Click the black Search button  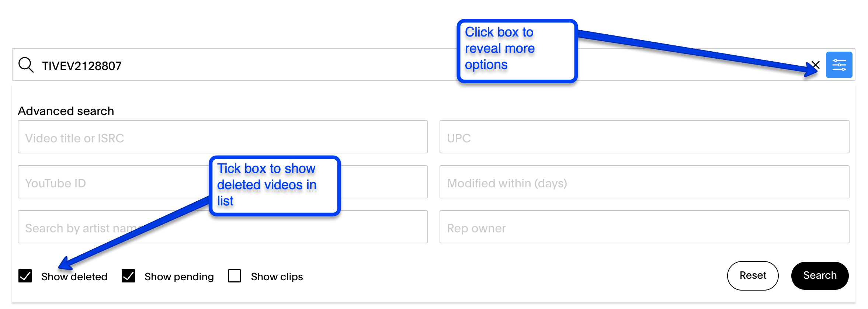point(820,275)
